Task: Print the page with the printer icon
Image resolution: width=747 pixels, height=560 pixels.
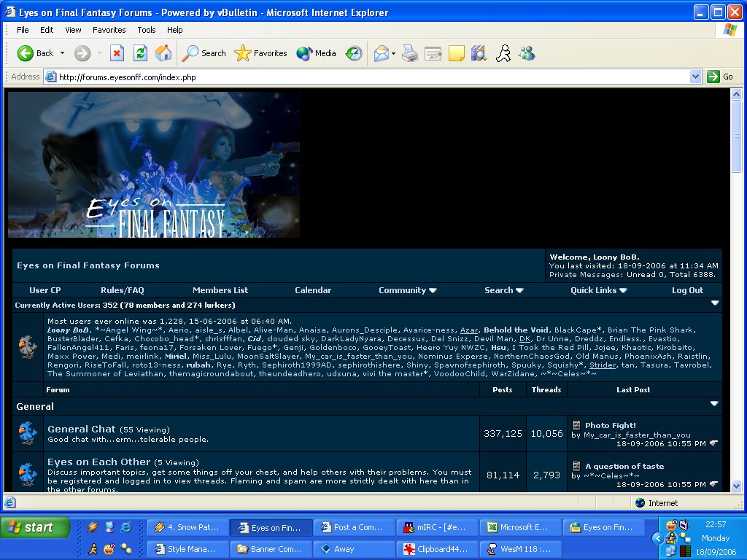Action: [410, 53]
